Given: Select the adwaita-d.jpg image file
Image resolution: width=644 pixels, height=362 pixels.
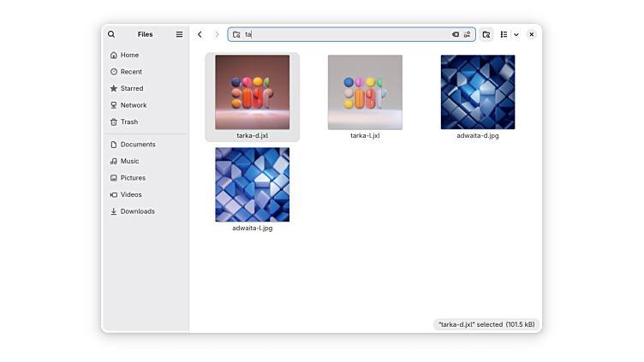Looking at the screenshot, I should click(477, 92).
